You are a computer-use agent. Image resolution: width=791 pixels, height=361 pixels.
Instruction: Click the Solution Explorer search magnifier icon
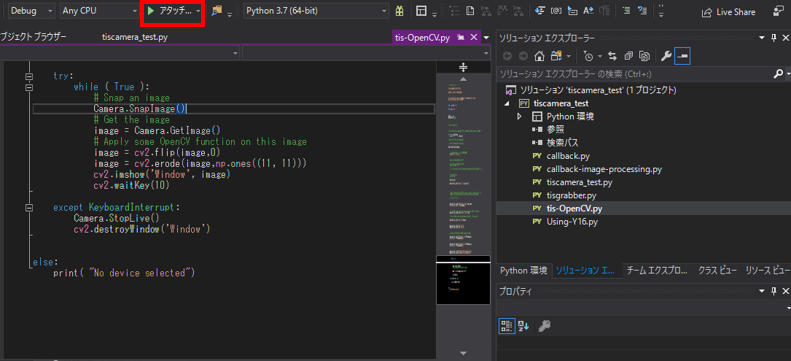coord(778,74)
